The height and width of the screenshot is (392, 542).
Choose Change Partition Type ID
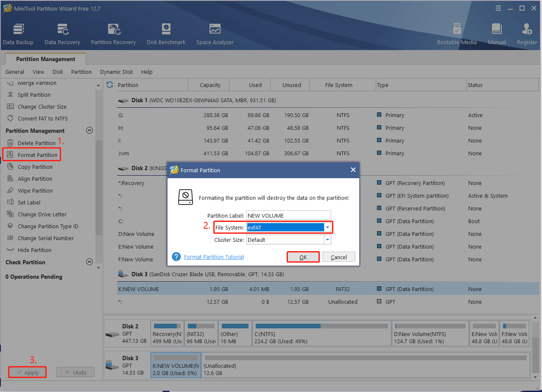click(48, 226)
